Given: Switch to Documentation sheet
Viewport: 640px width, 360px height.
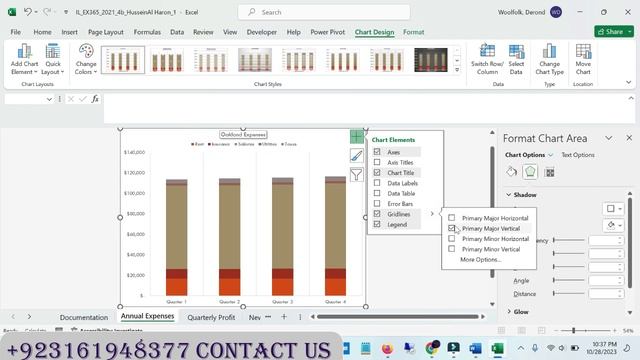Looking at the screenshot, I should 84,317.
